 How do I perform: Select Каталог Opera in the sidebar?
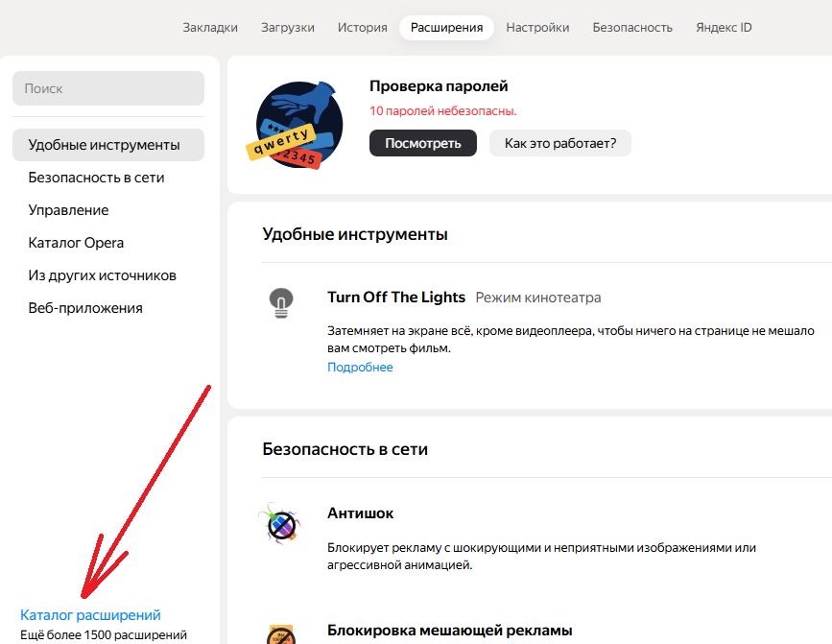point(76,243)
